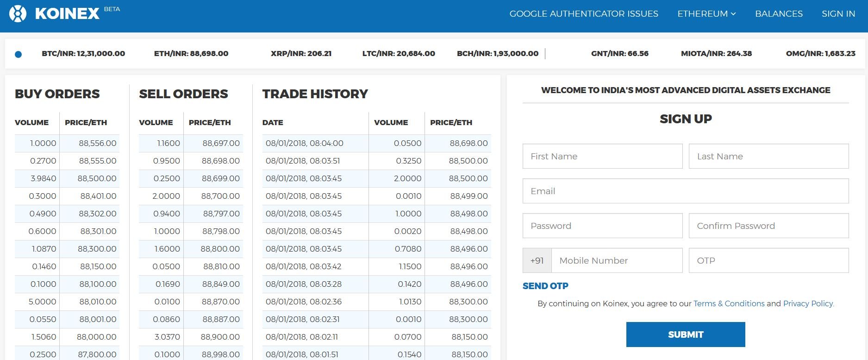Click sell order volume 3.0370
Viewport: 868px width, 360px height.
tap(168, 337)
